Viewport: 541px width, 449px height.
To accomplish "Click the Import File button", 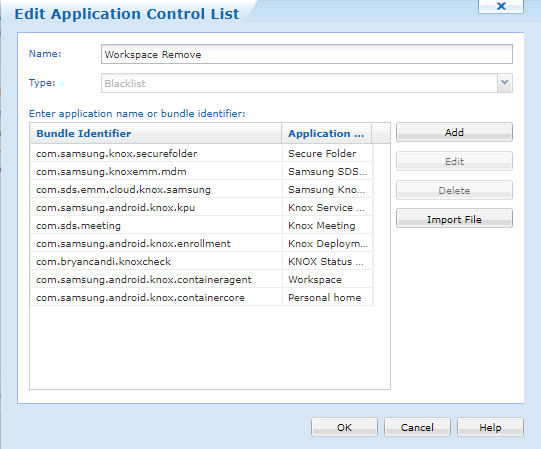I will click(x=454, y=219).
